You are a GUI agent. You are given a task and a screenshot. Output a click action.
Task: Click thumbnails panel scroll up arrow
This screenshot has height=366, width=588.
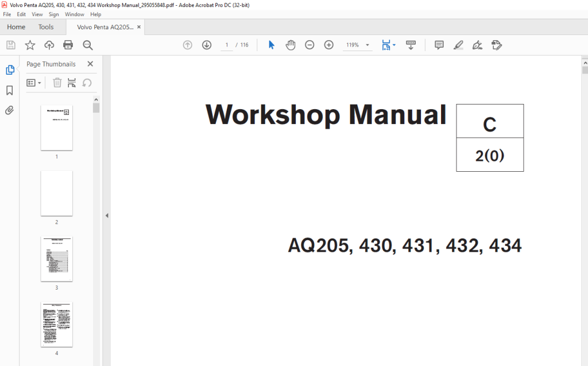pyautogui.click(x=96, y=99)
